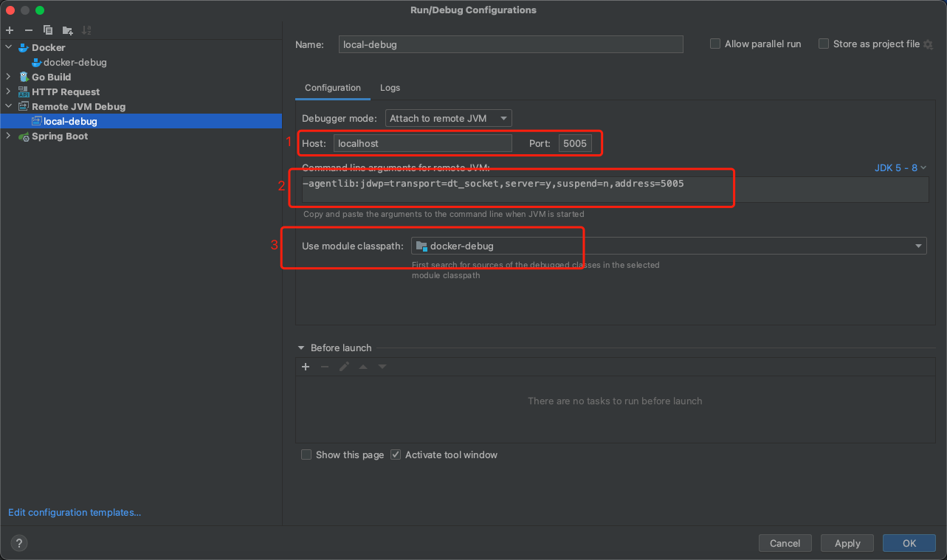Add a before launch task

[x=306, y=367]
